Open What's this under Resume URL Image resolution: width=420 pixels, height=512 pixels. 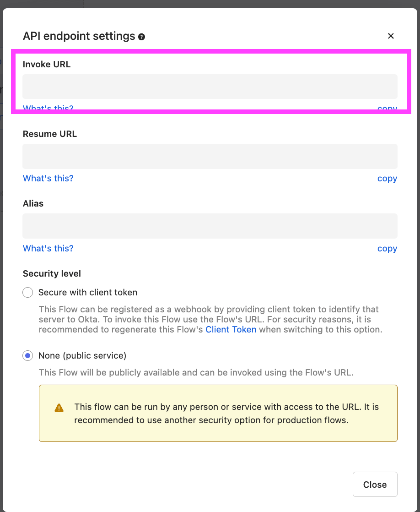pos(48,178)
